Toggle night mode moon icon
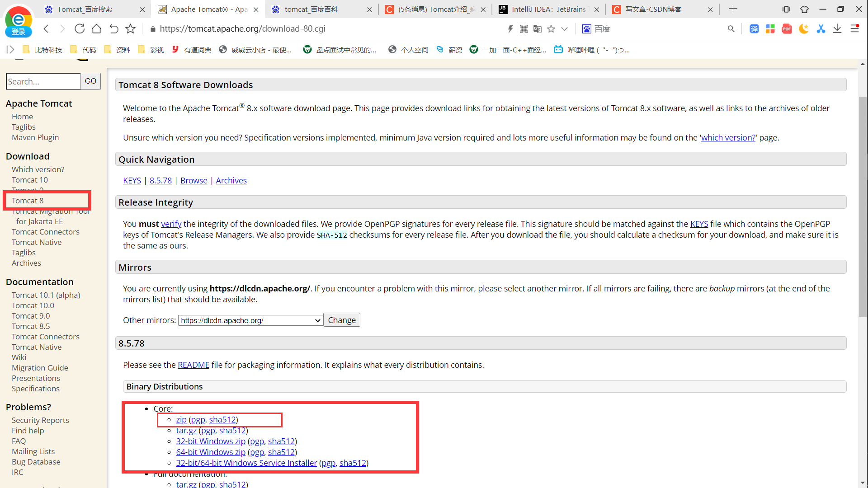868x488 pixels. click(803, 29)
